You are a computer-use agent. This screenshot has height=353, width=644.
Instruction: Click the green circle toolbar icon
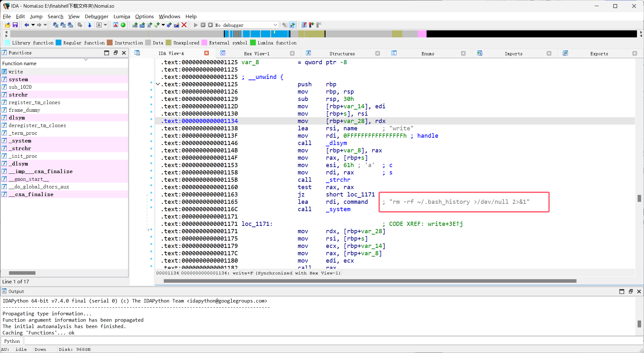[123, 25]
